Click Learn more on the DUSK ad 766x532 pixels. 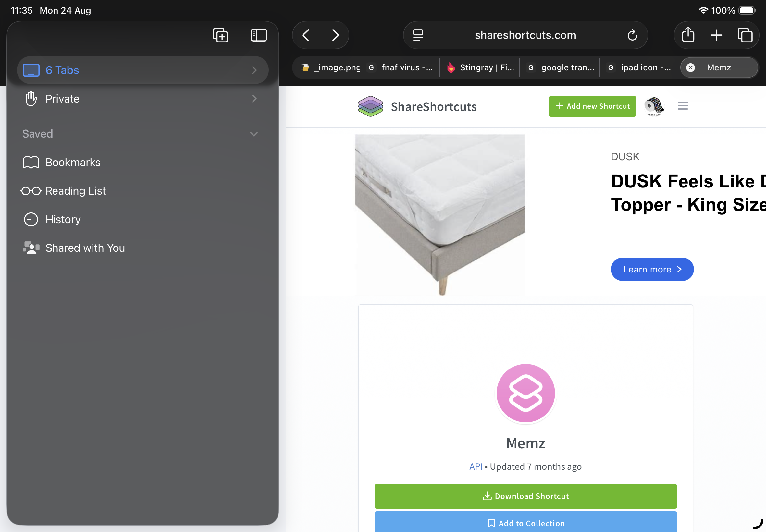(x=652, y=269)
